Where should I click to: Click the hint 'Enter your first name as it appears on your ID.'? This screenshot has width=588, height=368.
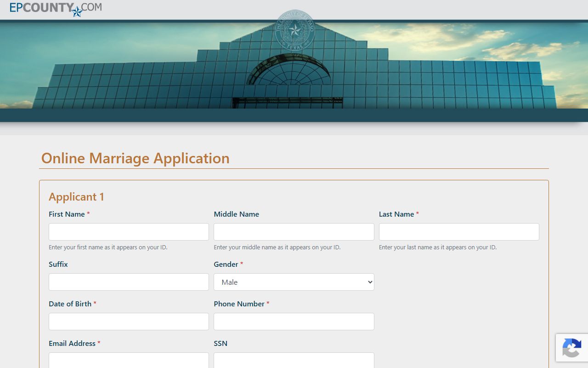(108, 247)
